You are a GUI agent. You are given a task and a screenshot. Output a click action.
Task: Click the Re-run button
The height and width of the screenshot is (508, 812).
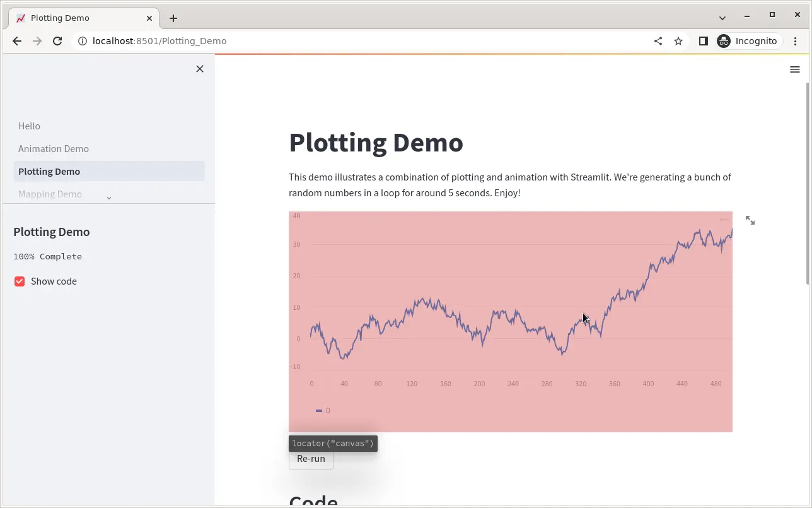(x=311, y=459)
